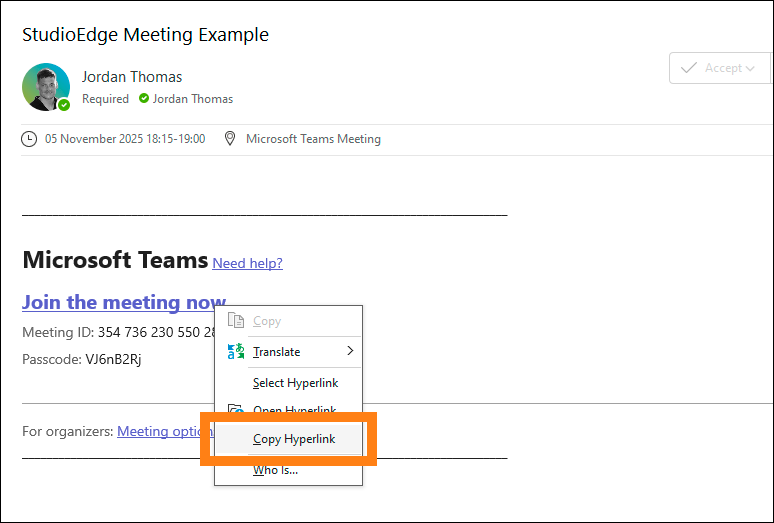Open the Need help? link
The image size is (774, 523).
tap(247, 263)
